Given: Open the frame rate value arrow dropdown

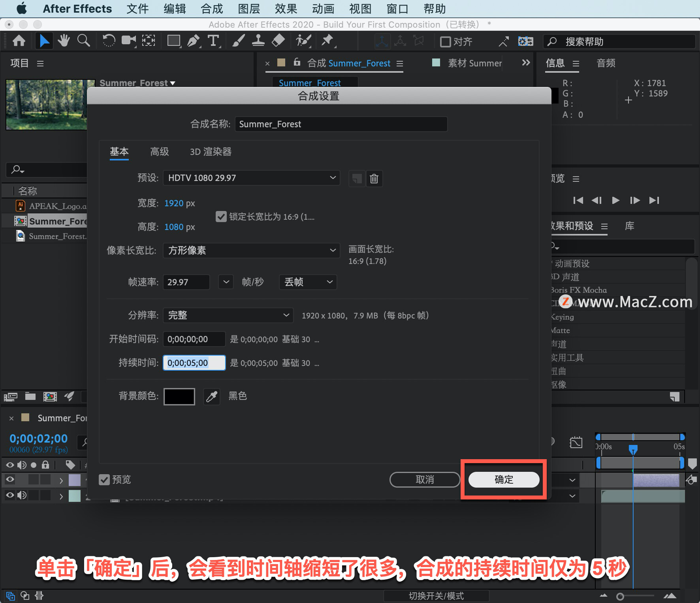Looking at the screenshot, I should pyautogui.click(x=226, y=282).
